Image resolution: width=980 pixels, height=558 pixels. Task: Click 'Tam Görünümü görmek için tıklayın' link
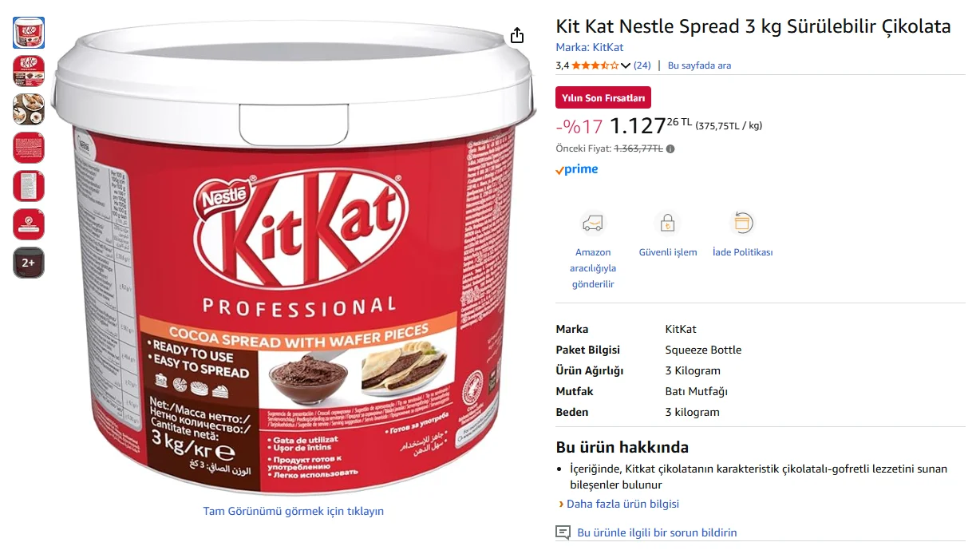point(293,511)
